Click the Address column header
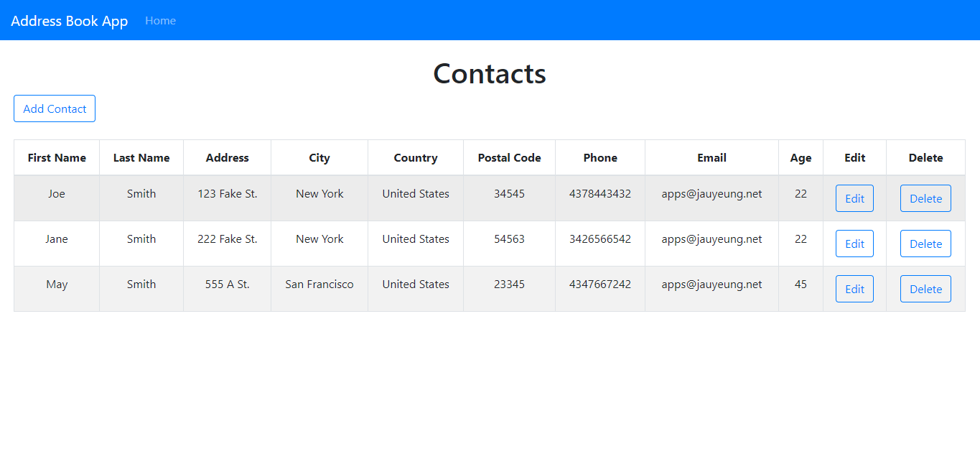The width and height of the screenshot is (980, 449). 227,157
